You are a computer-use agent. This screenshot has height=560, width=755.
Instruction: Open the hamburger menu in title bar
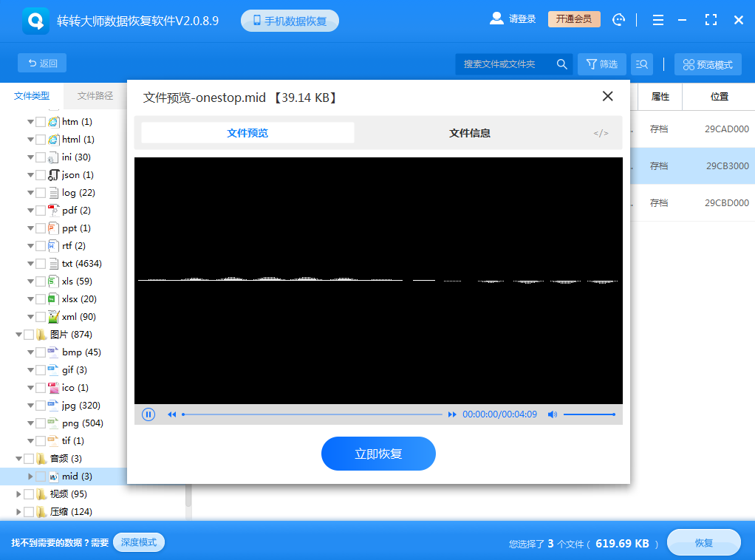[657, 20]
